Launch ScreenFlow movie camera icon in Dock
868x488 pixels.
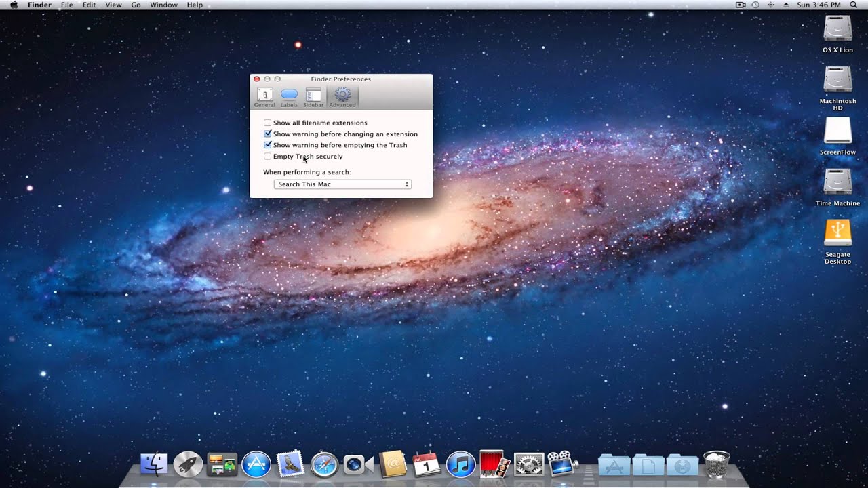(x=563, y=464)
